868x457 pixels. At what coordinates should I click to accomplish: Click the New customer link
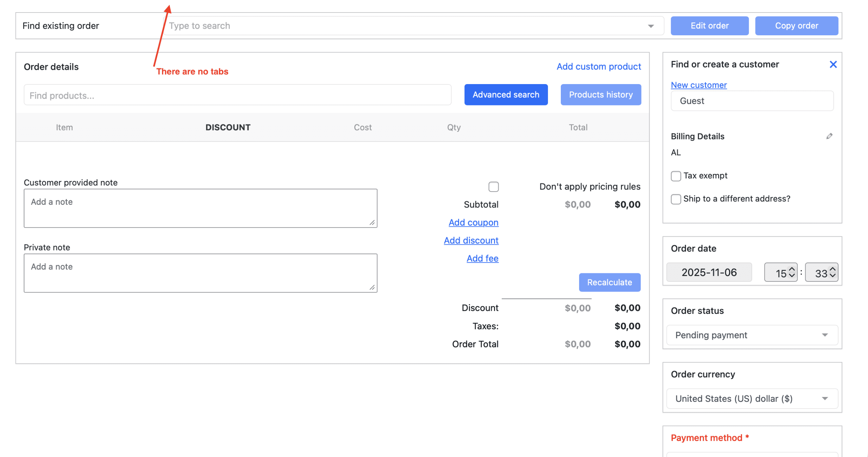[698, 85]
